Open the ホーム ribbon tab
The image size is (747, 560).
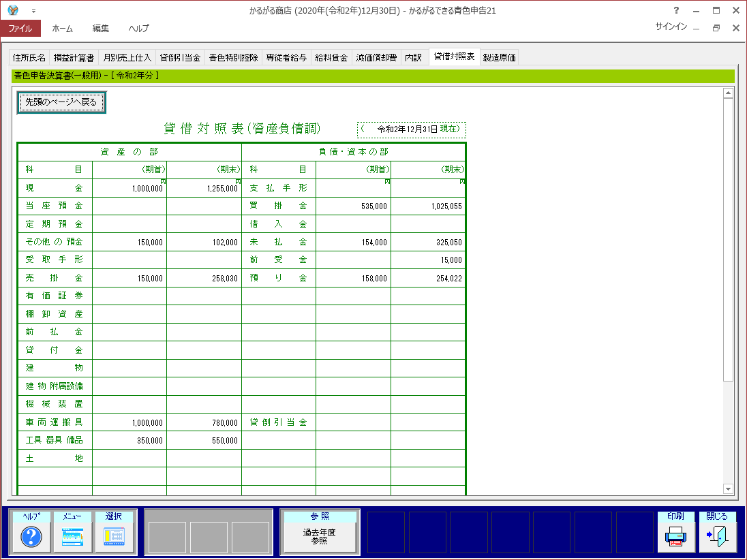click(x=63, y=29)
